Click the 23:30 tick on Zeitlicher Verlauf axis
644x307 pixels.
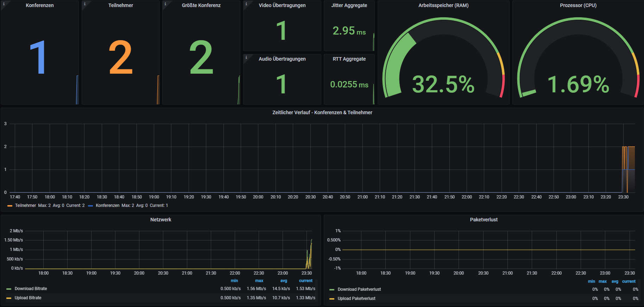click(x=623, y=197)
